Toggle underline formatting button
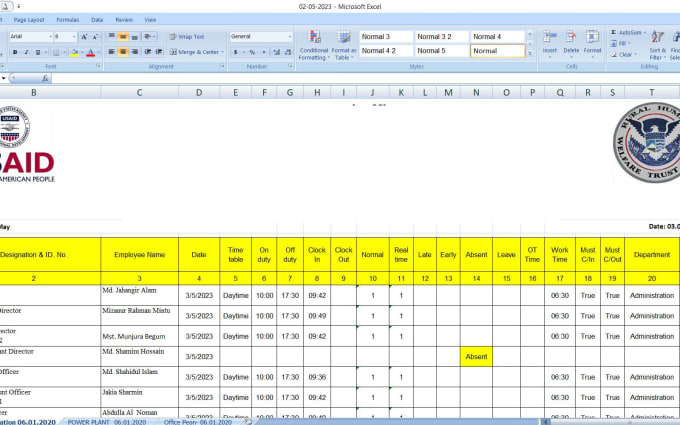Screen dimensions: 680x425 (38, 52)
